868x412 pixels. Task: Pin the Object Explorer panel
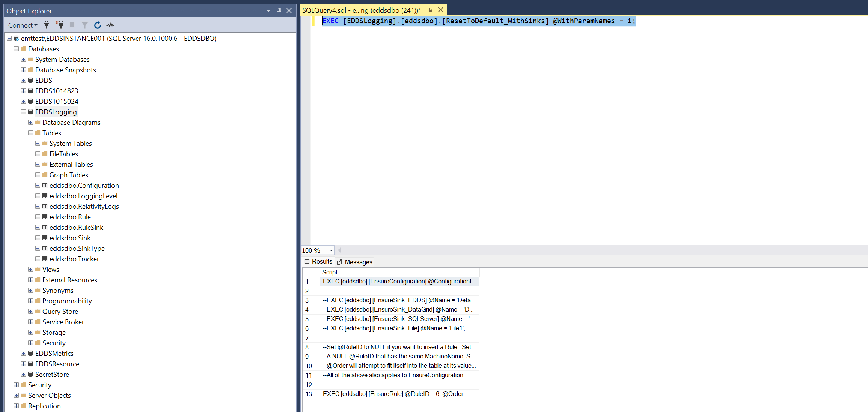click(279, 11)
